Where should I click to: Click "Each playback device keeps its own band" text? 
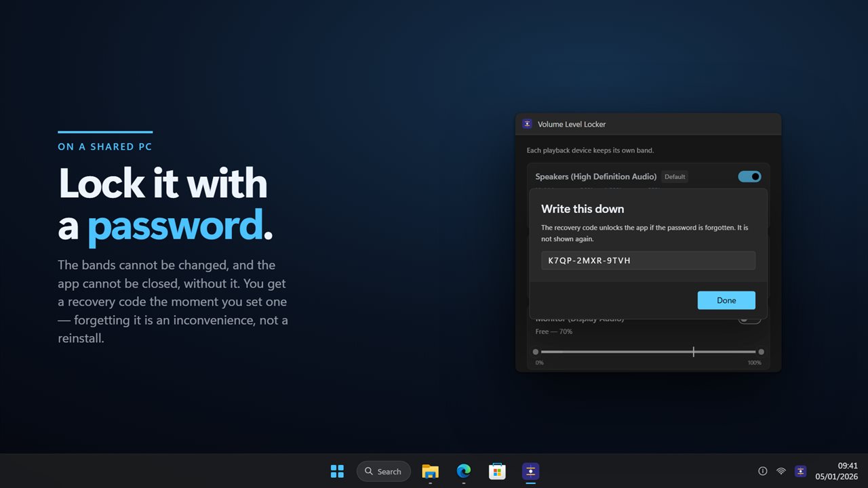coord(590,150)
